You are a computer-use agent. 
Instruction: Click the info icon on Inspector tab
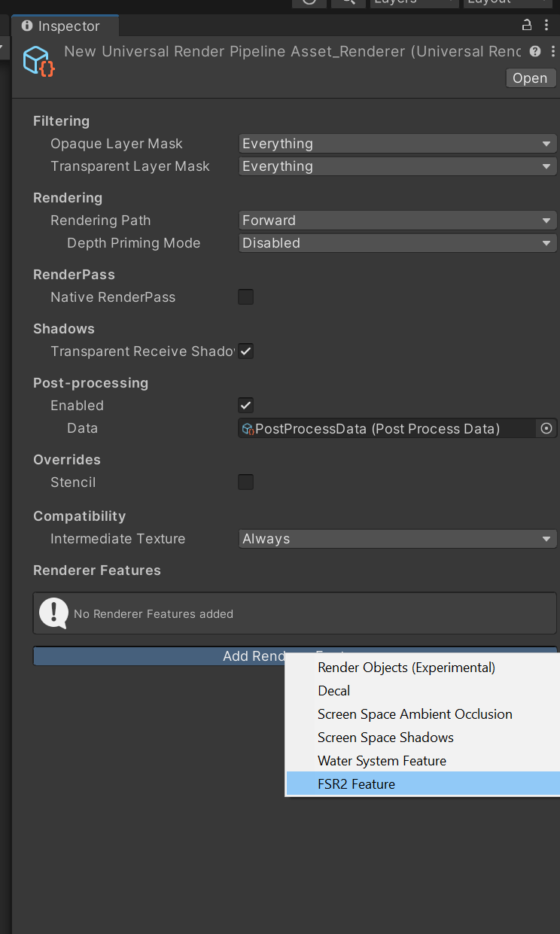coord(27,26)
